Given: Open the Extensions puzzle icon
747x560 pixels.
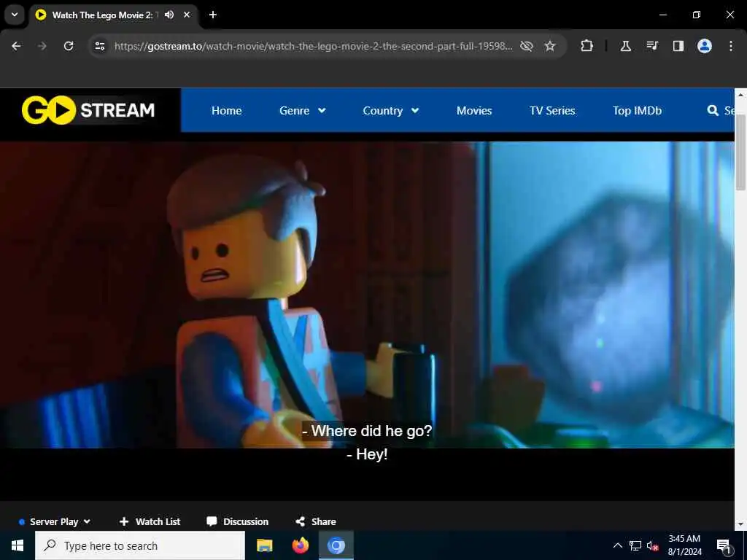Looking at the screenshot, I should coord(587,46).
